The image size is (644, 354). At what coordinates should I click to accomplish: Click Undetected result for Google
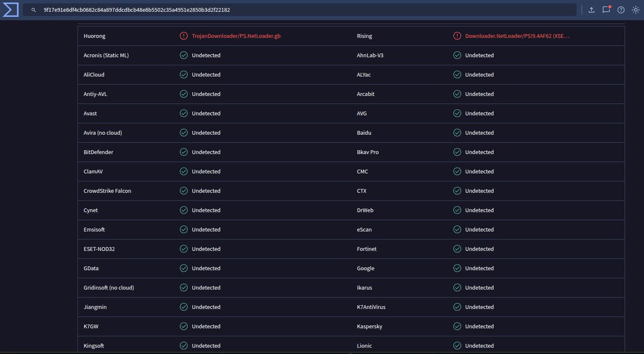tap(479, 268)
